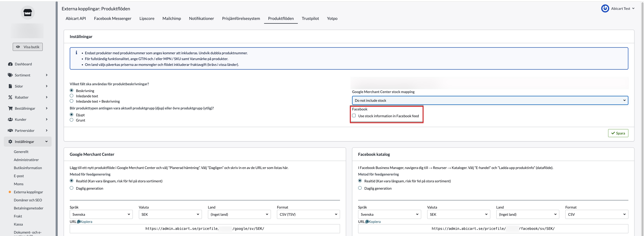
Task: Click the Visa butik button
Action: pos(27,47)
